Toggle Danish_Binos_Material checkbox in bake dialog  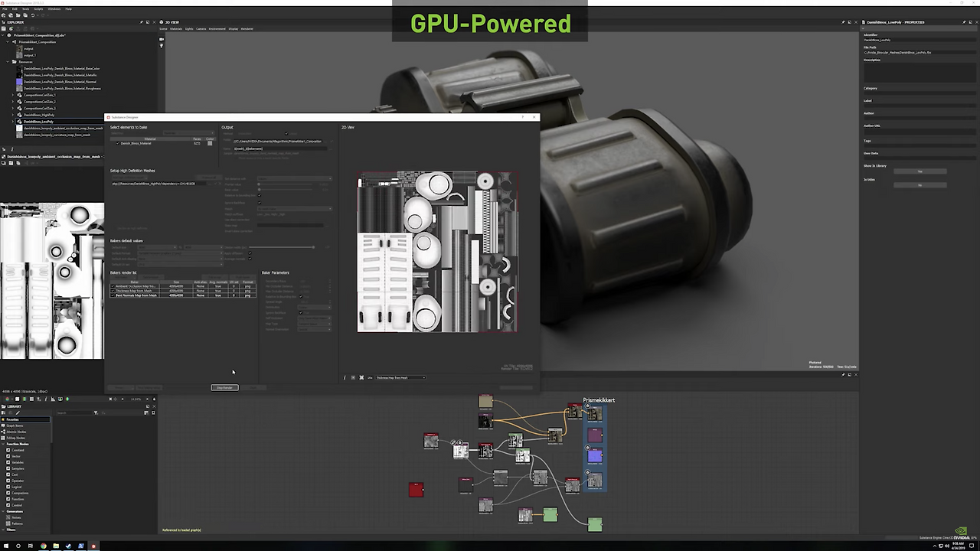point(118,143)
